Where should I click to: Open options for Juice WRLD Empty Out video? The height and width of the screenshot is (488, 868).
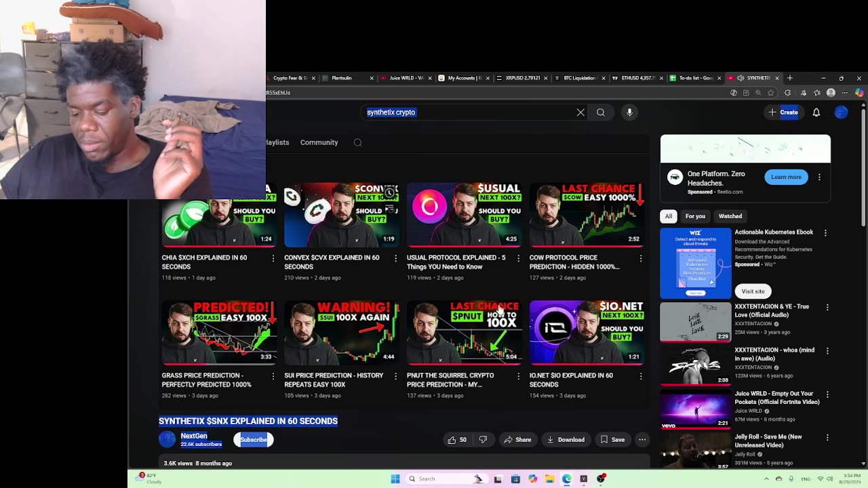[827, 394]
